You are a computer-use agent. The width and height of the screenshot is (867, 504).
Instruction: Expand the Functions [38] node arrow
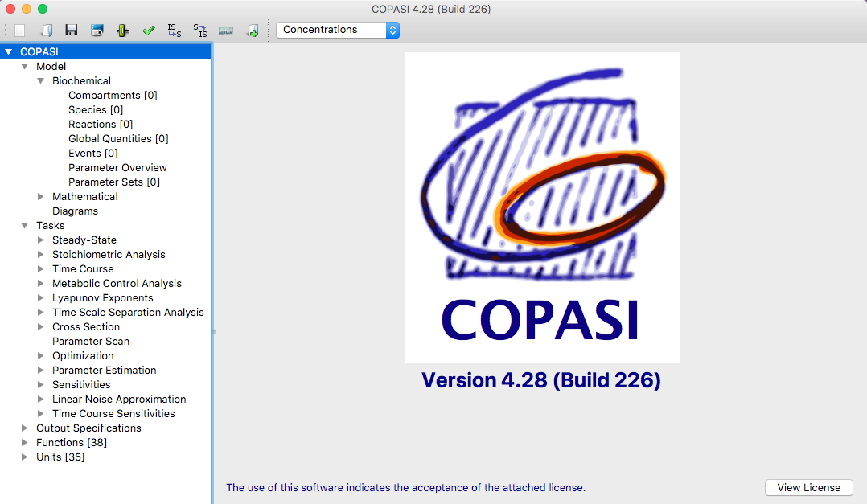point(24,443)
